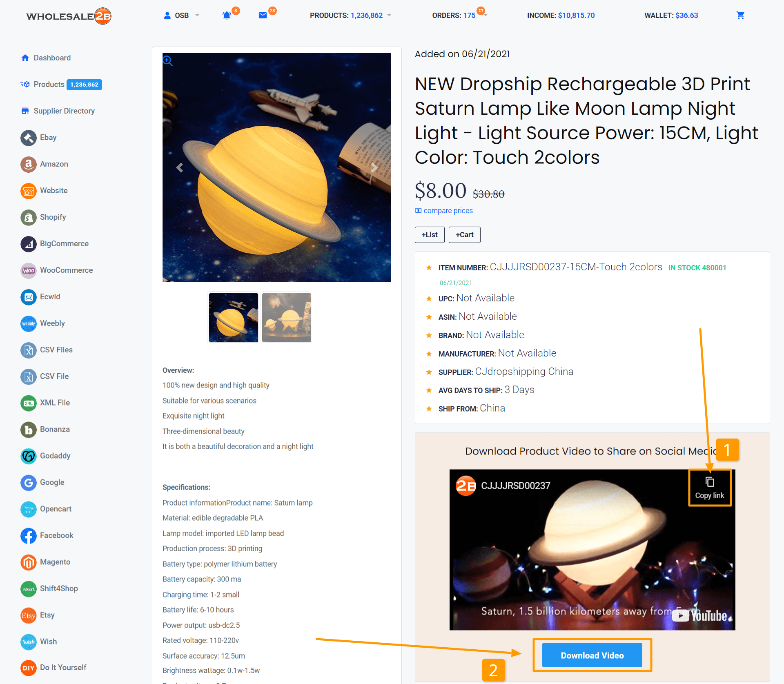This screenshot has width=784, height=684.
Task: Click the main Saturn lamp product image
Action: (277, 167)
